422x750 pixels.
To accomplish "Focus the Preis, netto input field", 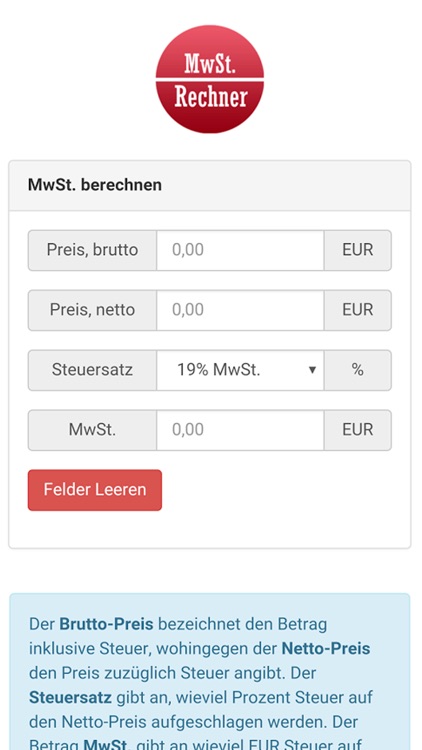I will coord(240,310).
